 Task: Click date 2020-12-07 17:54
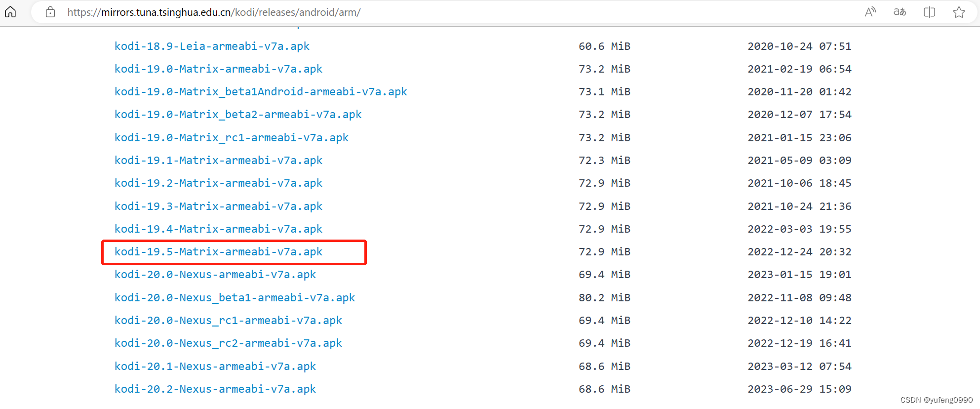[799, 114]
